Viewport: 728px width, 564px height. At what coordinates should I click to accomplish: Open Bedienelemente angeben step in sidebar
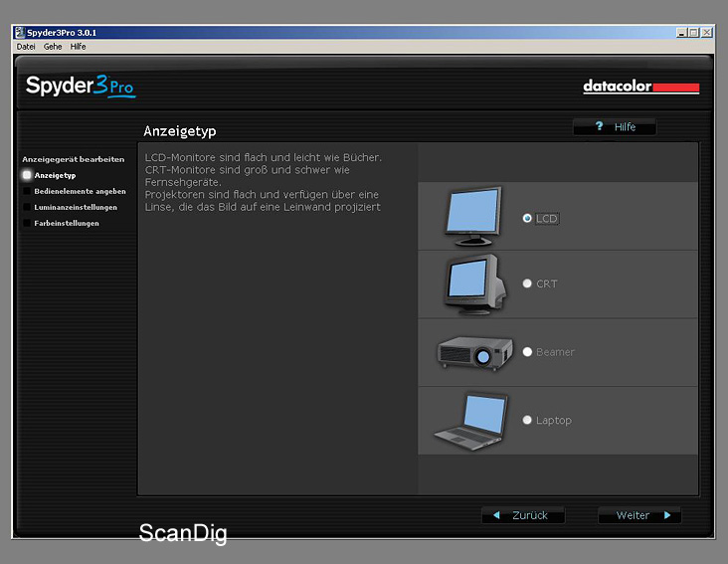click(80, 191)
